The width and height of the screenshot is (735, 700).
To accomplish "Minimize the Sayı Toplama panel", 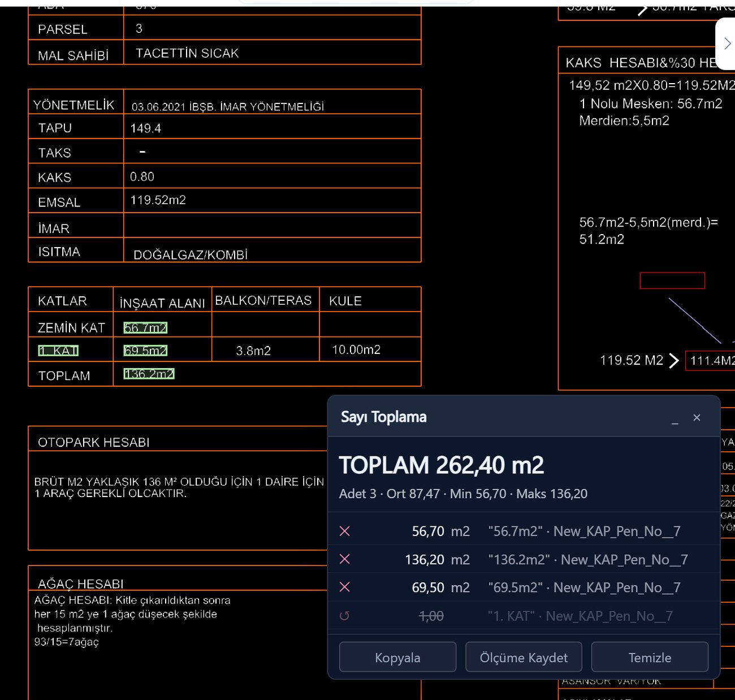I will 675,418.
